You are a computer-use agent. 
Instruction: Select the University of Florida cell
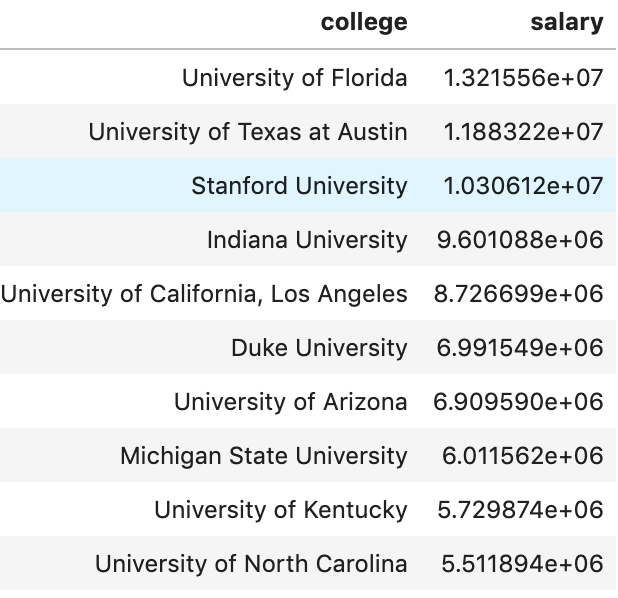coord(294,78)
